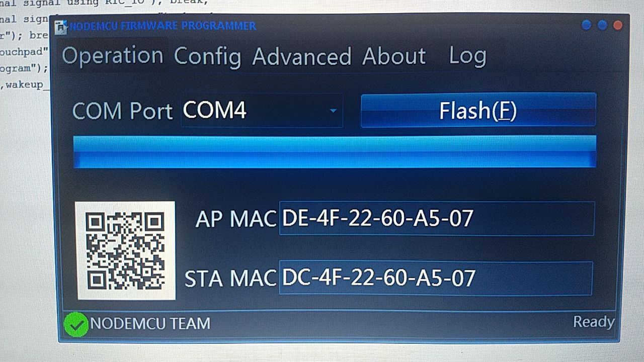Open the COM Port dropdown arrow
This screenshot has height=362, width=644.
pos(333,110)
